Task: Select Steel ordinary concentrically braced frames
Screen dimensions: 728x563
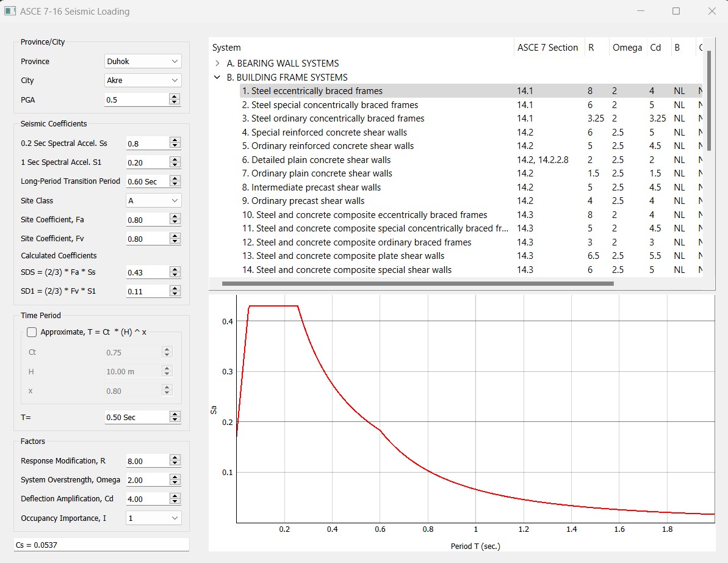Action: (470, 118)
